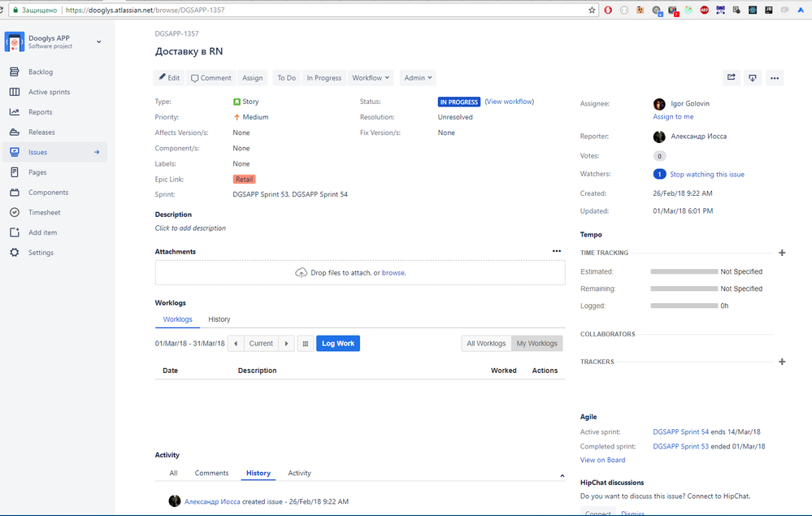Open Александр Иосса profile link in history
Image resolution: width=812 pixels, height=516 pixels.
click(212, 501)
